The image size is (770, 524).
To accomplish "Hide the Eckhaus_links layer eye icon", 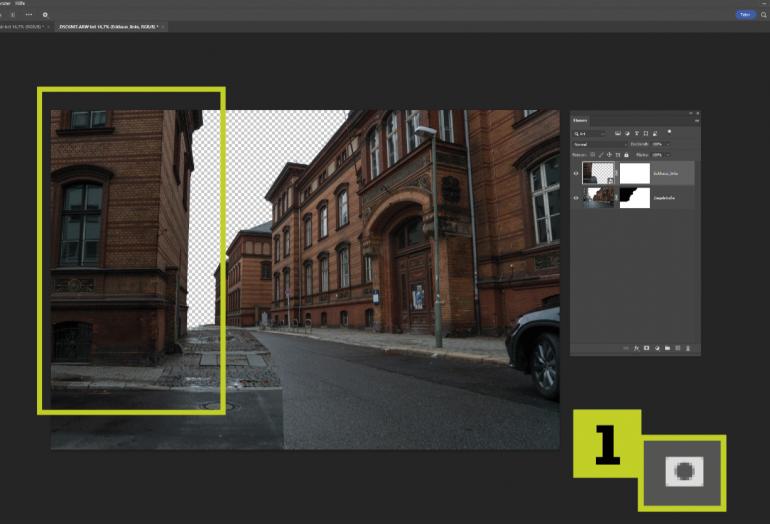I will point(576,173).
